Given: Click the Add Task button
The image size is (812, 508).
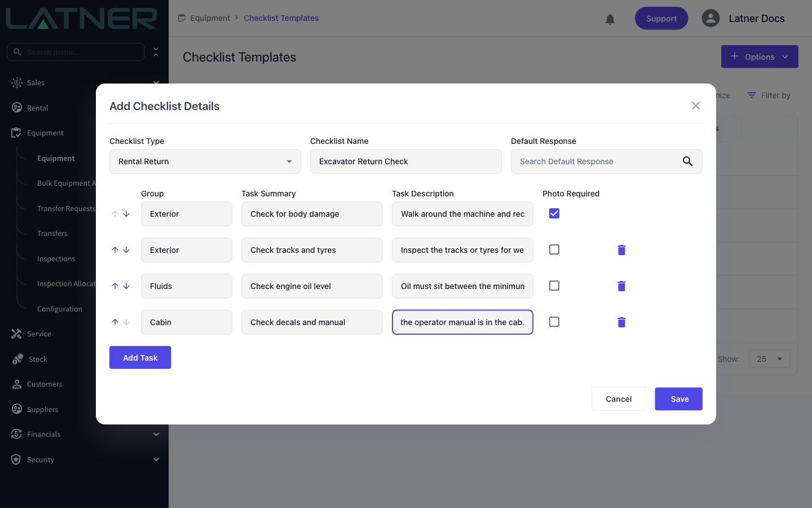Looking at the screenshot, I should pyautogui.click(x=140, y=357).
